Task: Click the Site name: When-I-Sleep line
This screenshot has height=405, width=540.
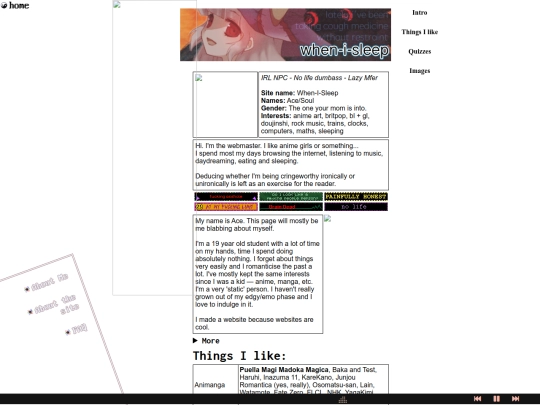Action: [299, 93]
